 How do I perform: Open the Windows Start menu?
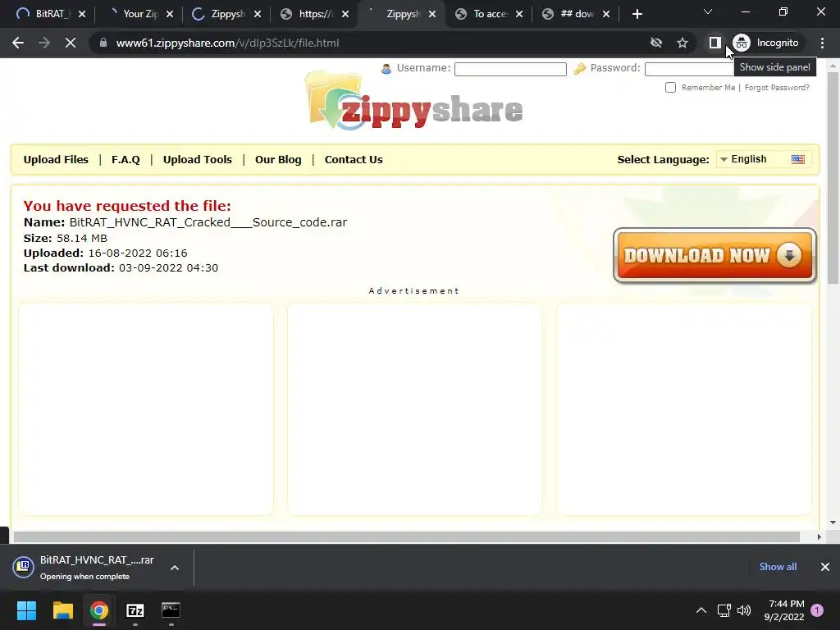(26, 610)
